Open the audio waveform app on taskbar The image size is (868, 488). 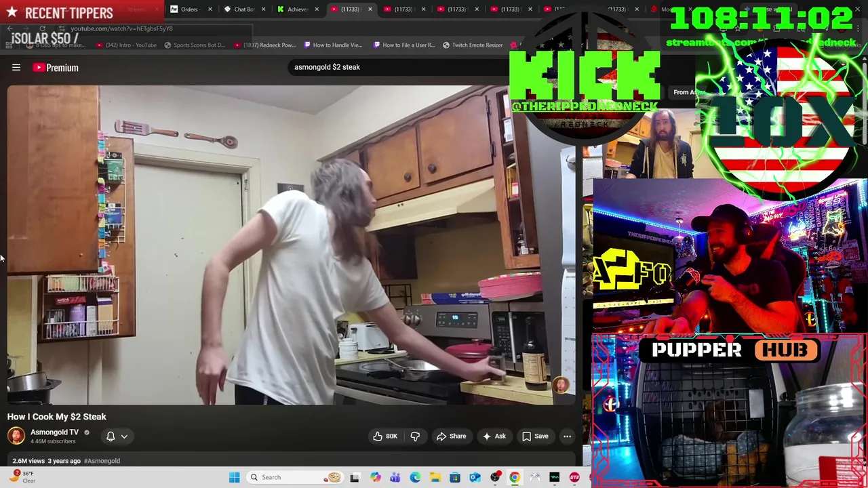point(555,477)
